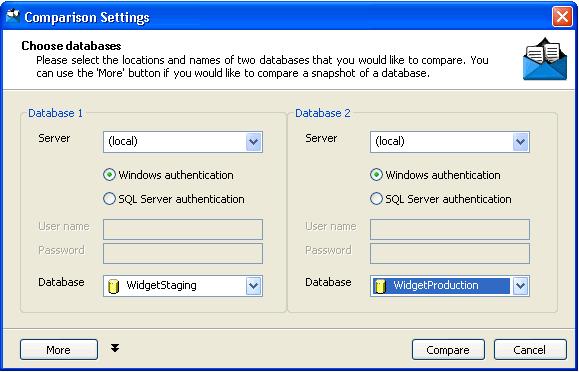
Task: Click the app icon in title bar
Action: click(x=13, y=17)
